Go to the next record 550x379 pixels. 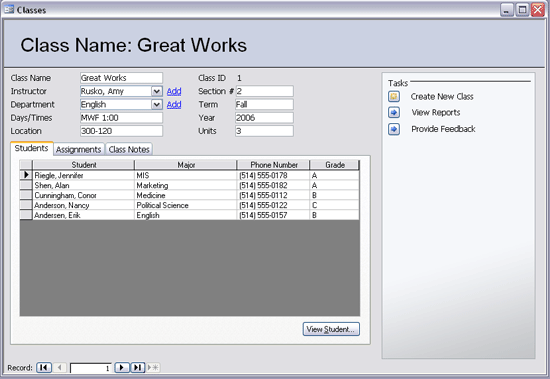click(122, 367)
